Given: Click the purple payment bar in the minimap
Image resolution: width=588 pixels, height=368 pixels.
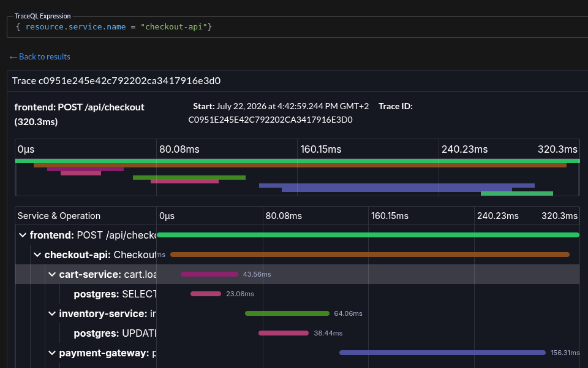Looking at the screenshot, I should click(397, 185).
